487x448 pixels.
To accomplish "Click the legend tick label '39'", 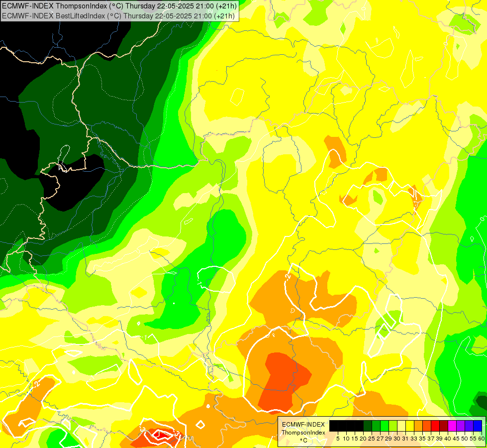I will click(439, 439).
